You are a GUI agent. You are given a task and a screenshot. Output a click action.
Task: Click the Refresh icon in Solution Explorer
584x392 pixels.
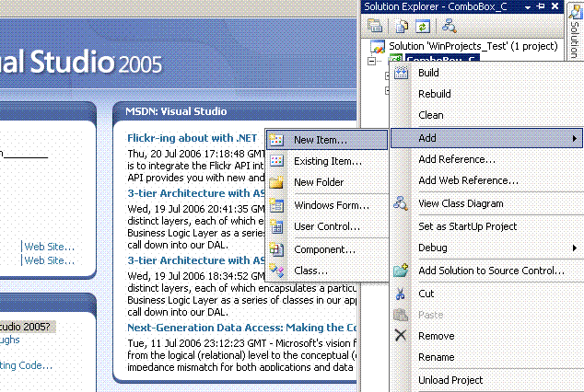tap(423, 26)
